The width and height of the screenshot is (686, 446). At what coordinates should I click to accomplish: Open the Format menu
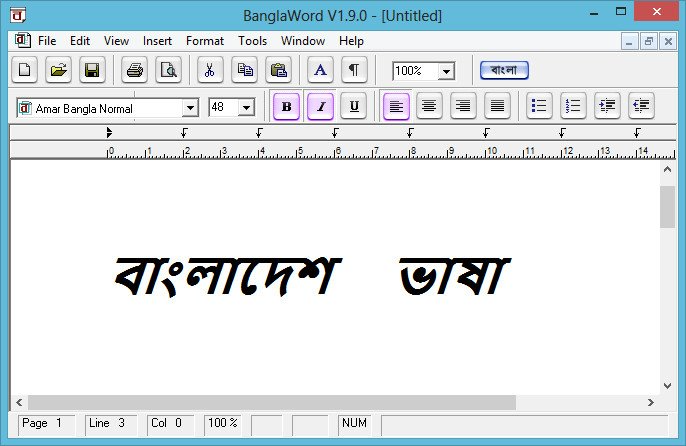(x=204, y=41)
